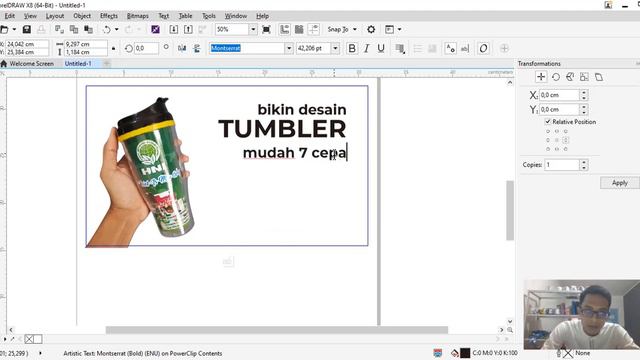Select the Position transformation icon

click(x=541, y=77)
